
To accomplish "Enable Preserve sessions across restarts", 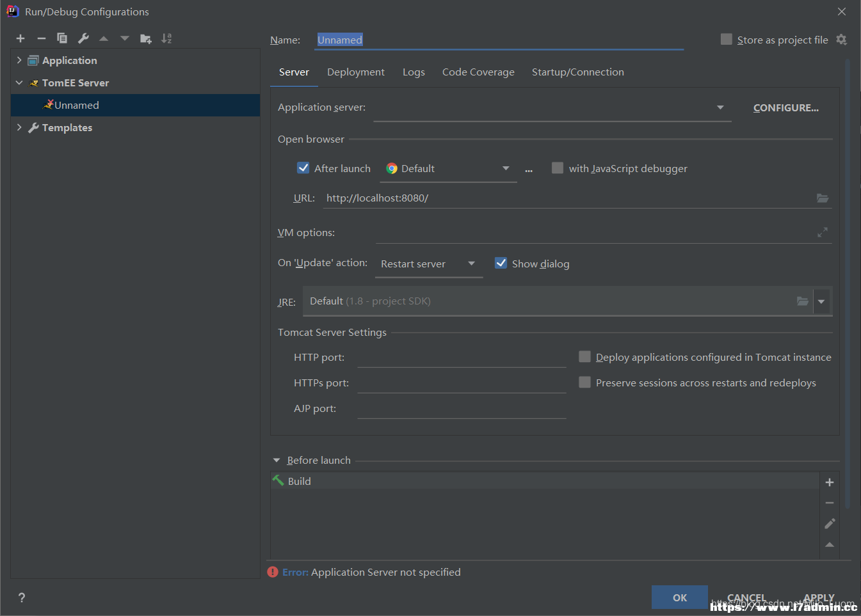I will [x=584, y=383].
